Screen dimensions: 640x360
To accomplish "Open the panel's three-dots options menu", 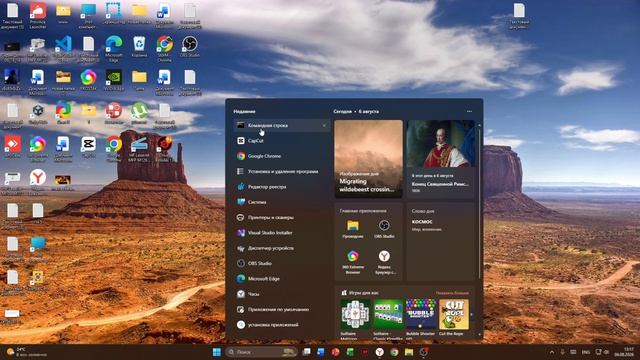I will 469,111.
